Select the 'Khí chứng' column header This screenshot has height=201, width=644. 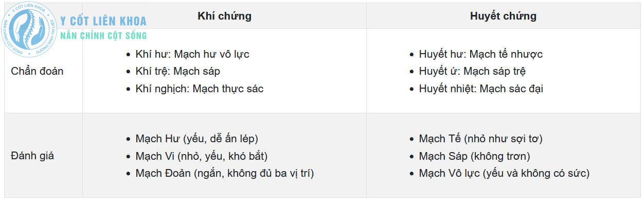tap(224, 16)
